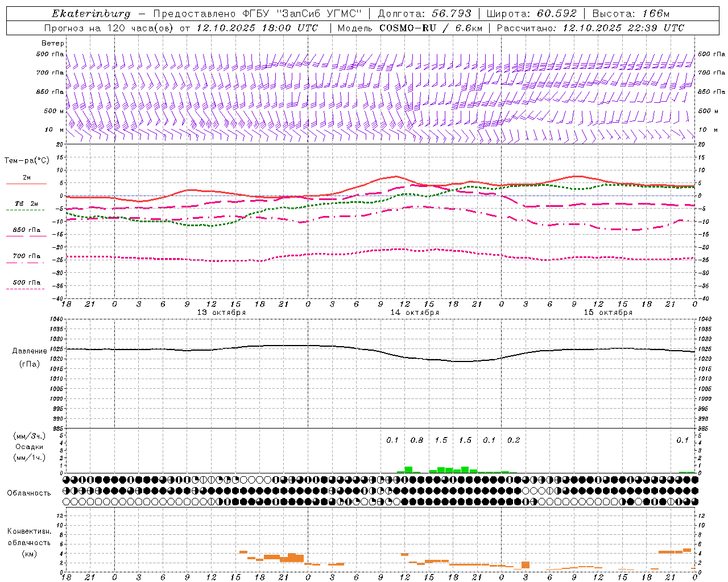The width and height of the screenshot is (728, 582).
Task: Click the 'Высота: 166м' header text
Action: pos(631,14)
